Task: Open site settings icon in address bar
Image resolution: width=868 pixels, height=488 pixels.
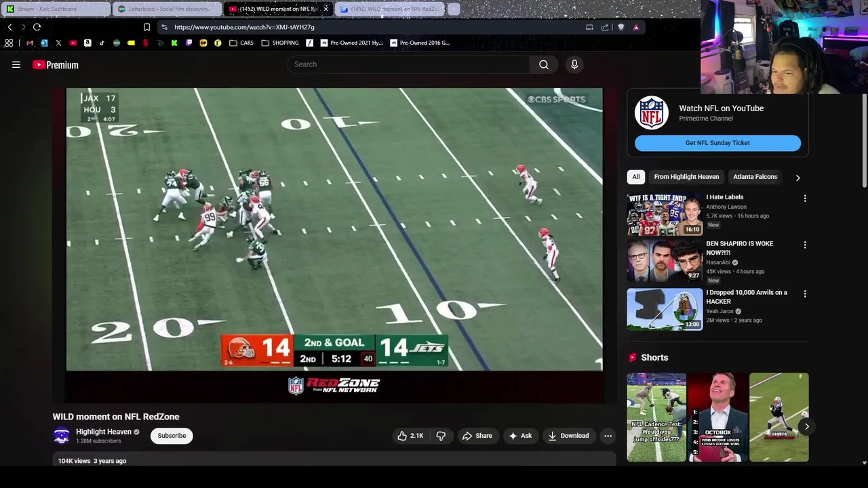Action: 164,27
